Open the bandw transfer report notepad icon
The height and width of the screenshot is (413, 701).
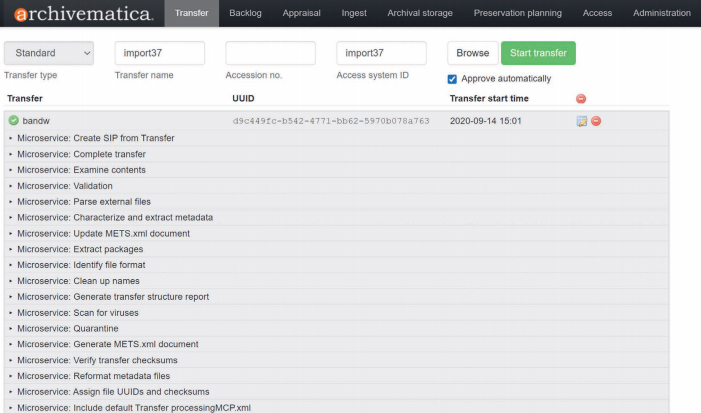point(582,121)
